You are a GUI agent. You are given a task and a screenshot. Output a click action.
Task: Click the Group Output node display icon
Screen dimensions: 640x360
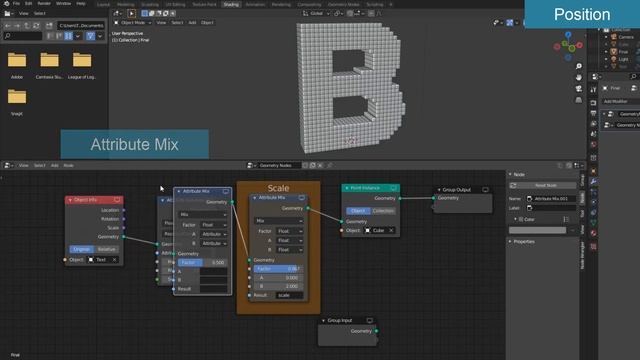(x=485, y=190)
